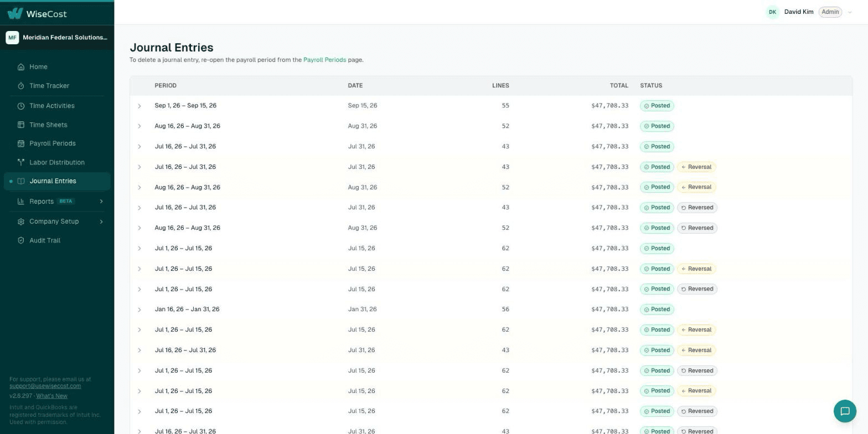
Task: Open the Time Sheets page
Action: 57,125
